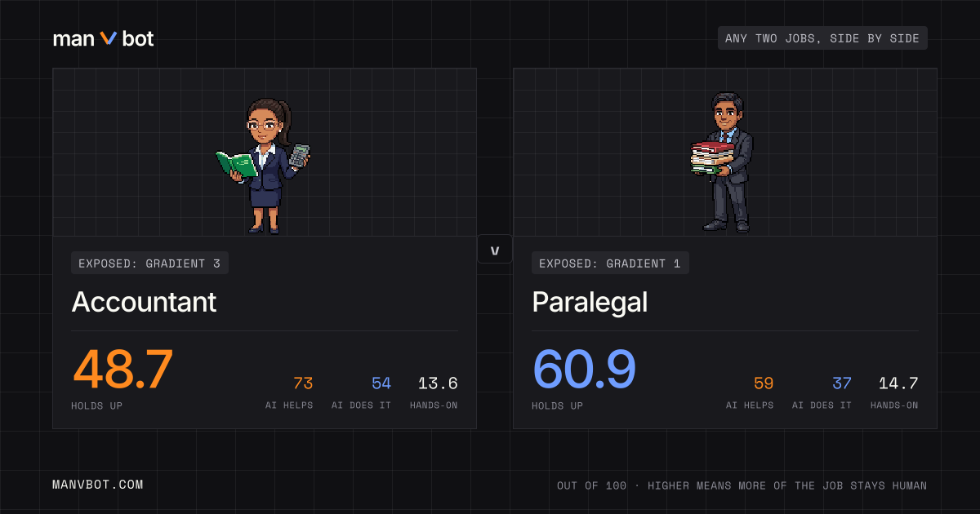
Task: Click Paralegal's AI Helps value 59
Action: tap(764, 383)
